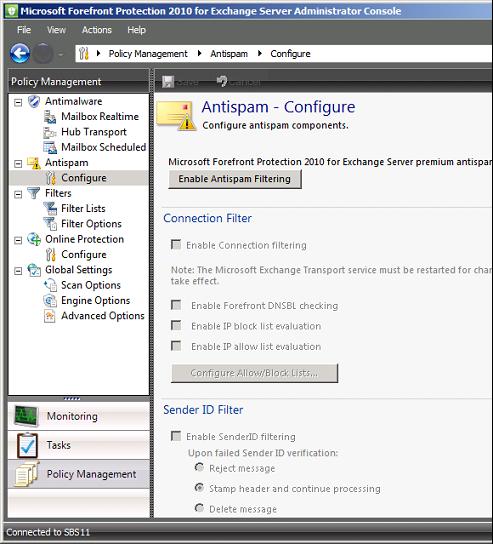Collapse the Antimalware tree node
This screenshot has width=493, height=544.
tap(18, 102)
